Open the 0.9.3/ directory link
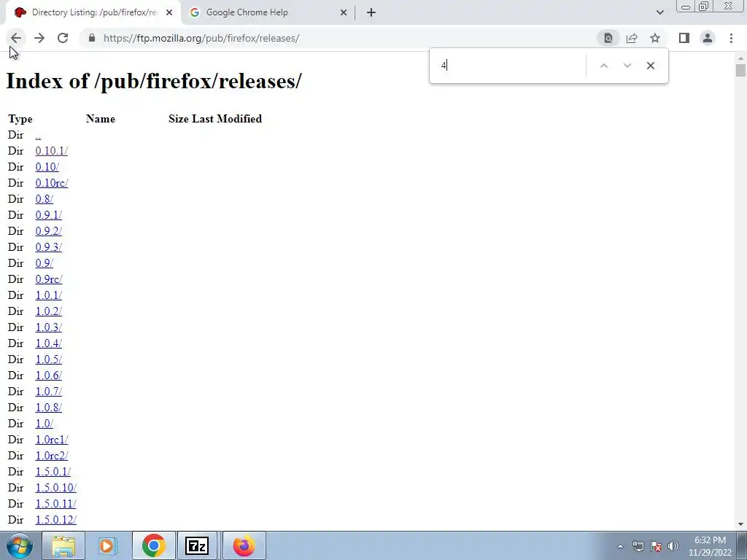747x560 pixels. pos(49,247)
